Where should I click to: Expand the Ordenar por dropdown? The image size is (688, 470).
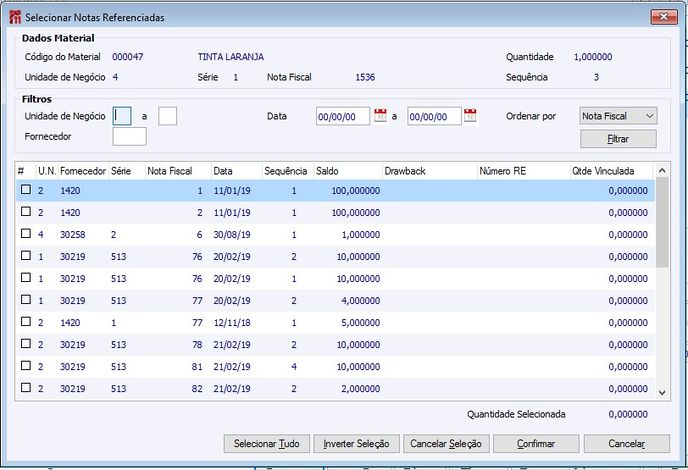tap(649, 116)
